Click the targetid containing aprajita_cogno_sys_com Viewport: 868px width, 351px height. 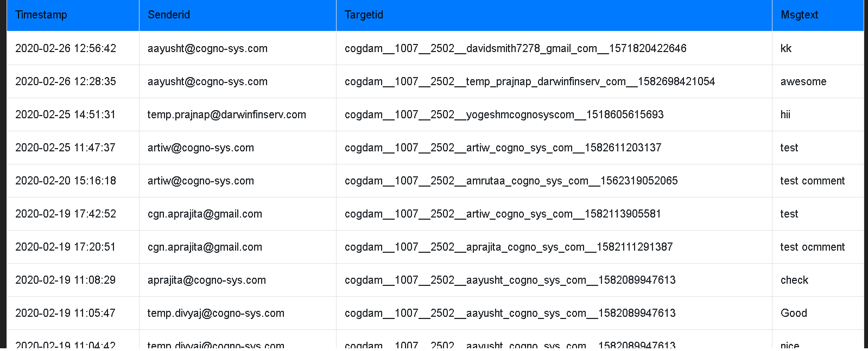point(509,247)
